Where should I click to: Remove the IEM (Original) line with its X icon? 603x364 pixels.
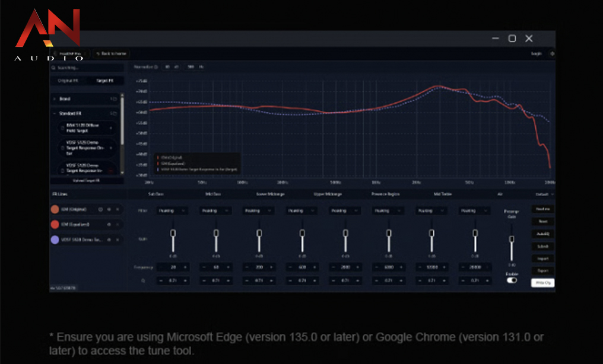click(118, 209)
